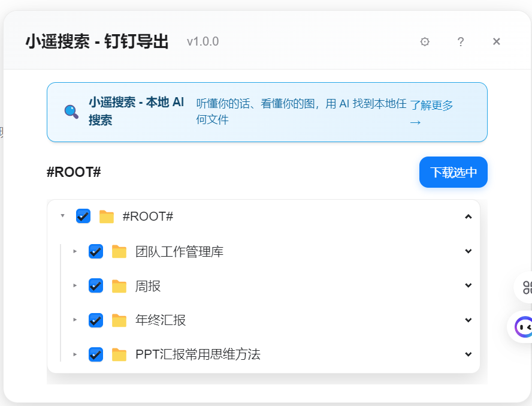The width and height of the screenshot is (532, 406).
Task: Uncheck the #ROOT# checkbox
Action: point(83,216)
